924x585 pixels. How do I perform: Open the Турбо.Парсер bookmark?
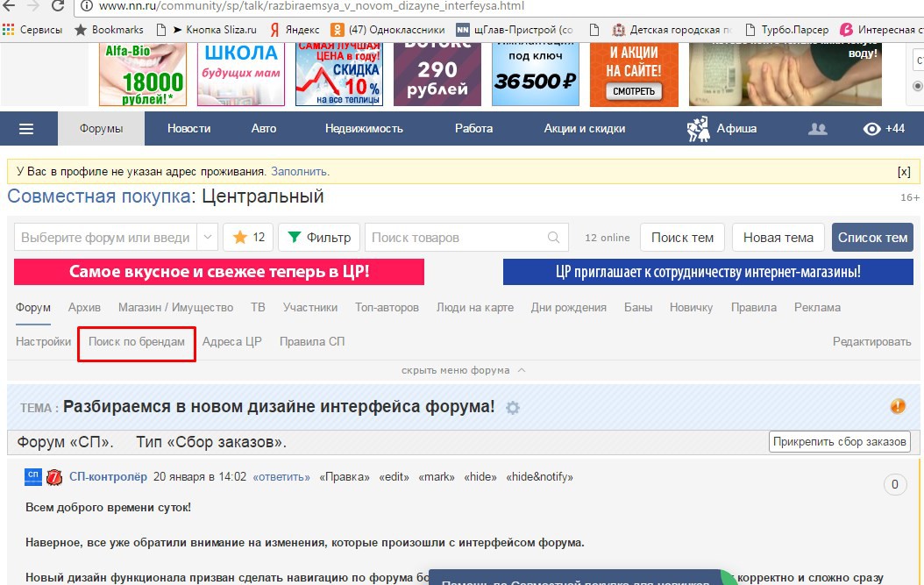pyautogui.click(x=786, y=30)
